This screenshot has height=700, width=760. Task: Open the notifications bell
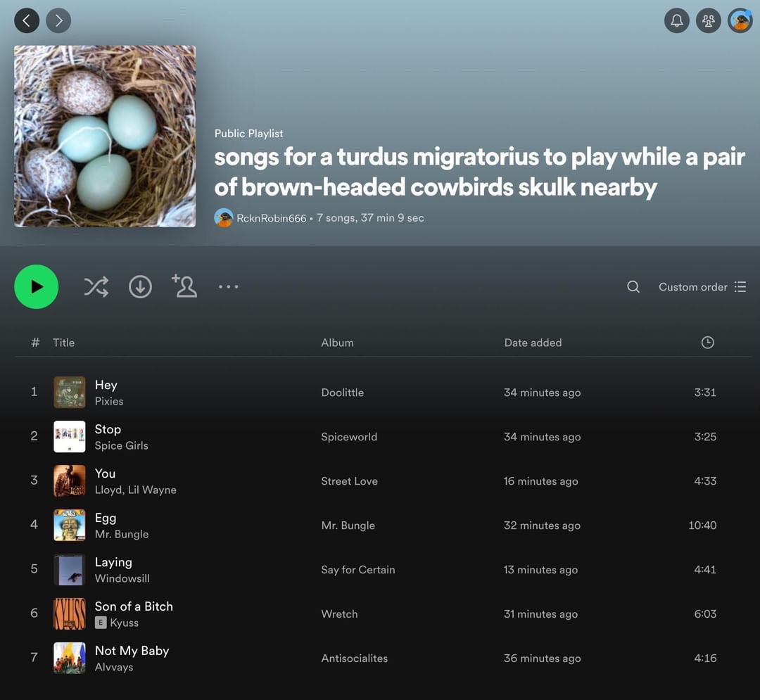click(x=677, y=20)
